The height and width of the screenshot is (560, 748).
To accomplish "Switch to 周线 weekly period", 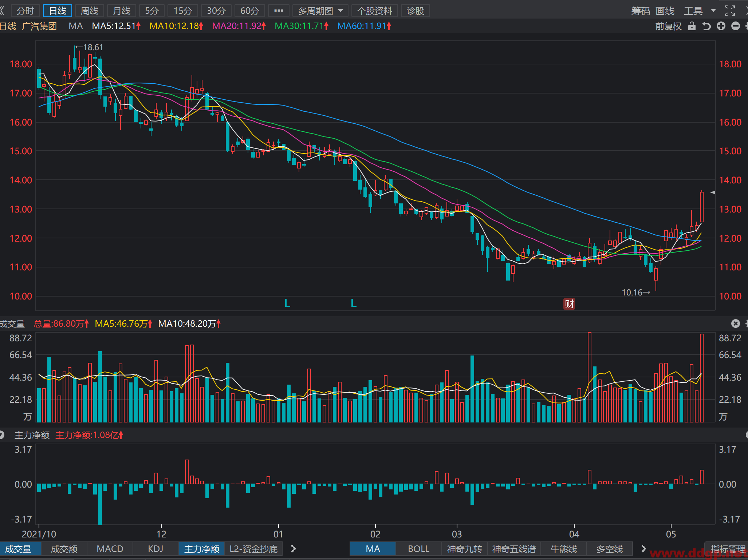I will pos(90,11).
